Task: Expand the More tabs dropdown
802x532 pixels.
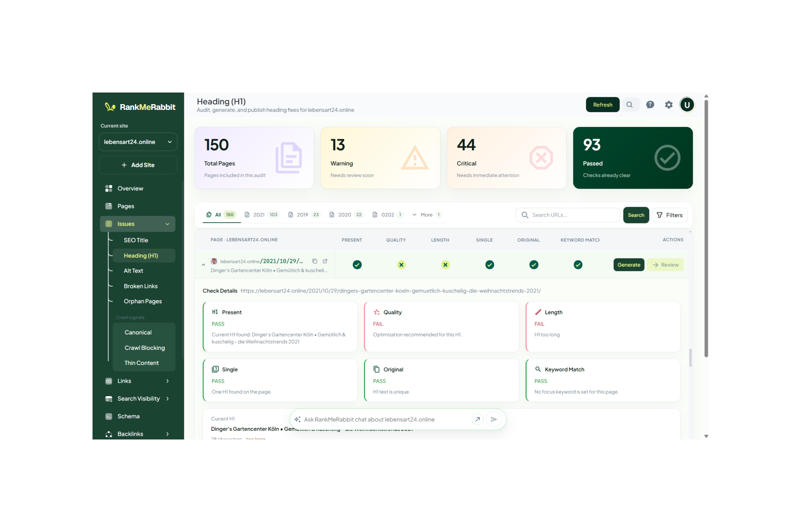Action: click(x=426, y=215)
